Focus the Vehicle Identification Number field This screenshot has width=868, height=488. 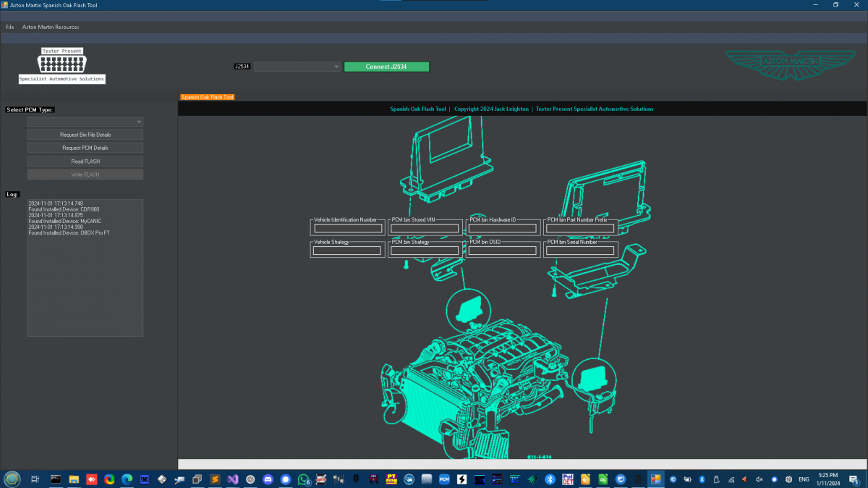pos(348,229)
